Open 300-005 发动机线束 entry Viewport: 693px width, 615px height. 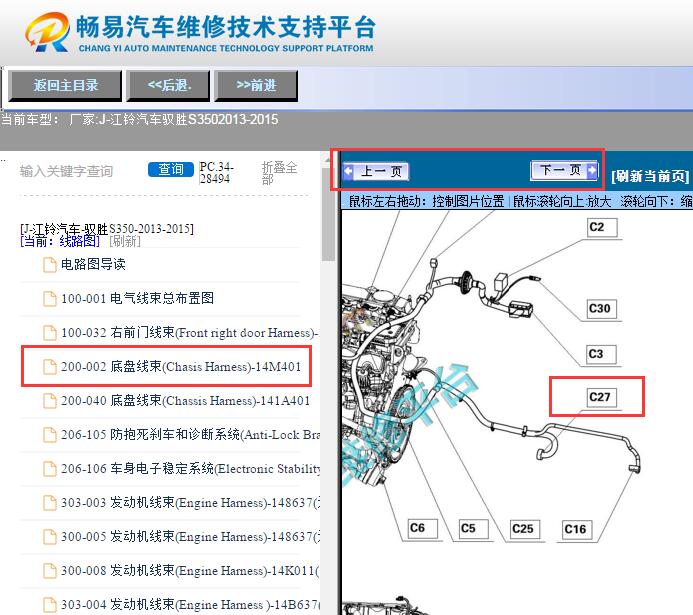[x=190, y=536]
